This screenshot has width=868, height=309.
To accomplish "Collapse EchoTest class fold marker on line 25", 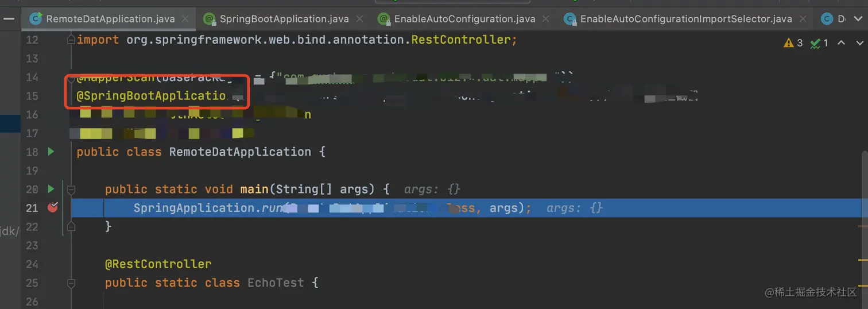I will pos(71,283).
